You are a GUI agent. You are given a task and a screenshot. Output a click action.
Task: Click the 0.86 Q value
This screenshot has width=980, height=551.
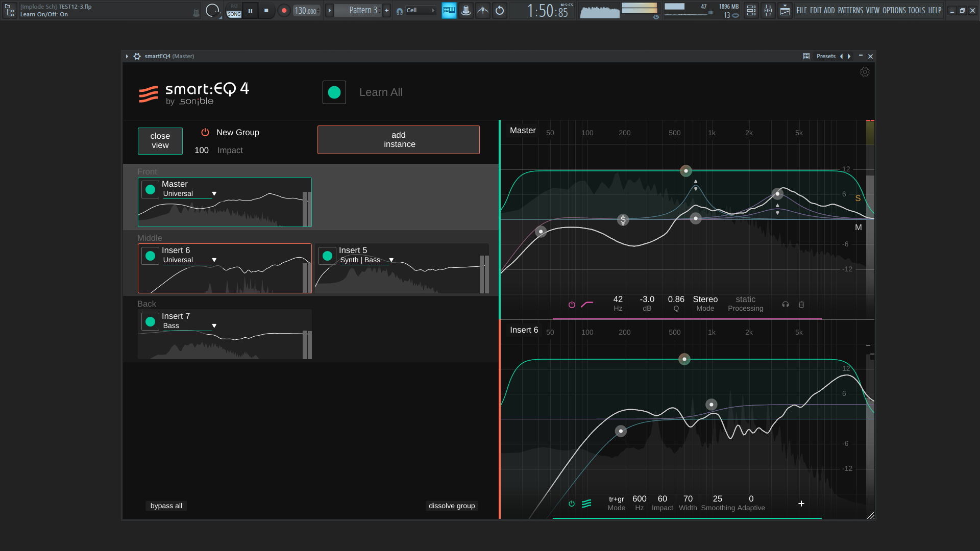point(676,299)
